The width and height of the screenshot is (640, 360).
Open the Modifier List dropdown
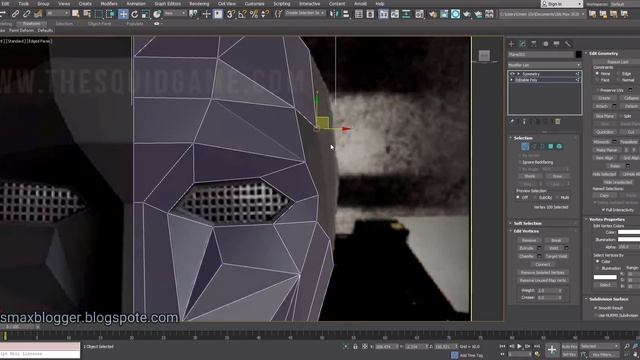[x=544, y=65]
